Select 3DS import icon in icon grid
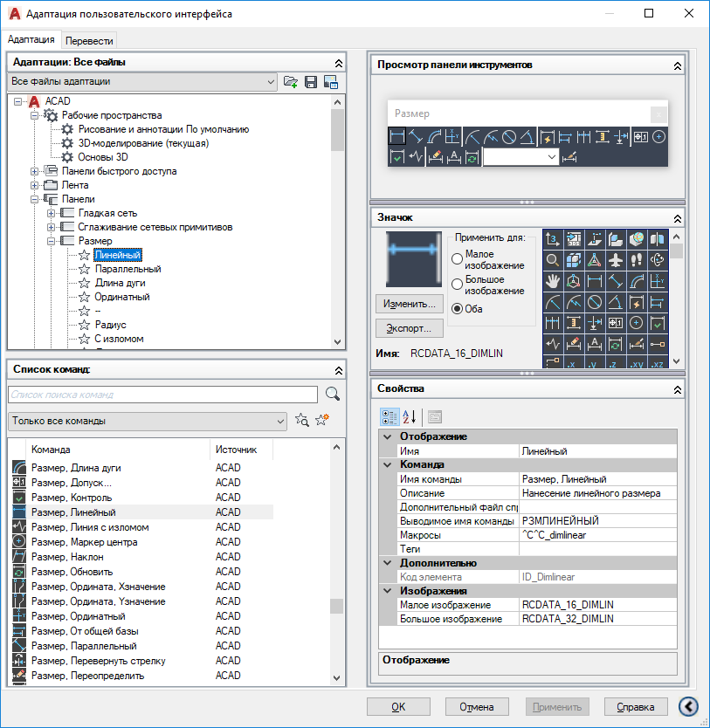The width and height of the screenshot is (710, 728). (x=574, y=239)
